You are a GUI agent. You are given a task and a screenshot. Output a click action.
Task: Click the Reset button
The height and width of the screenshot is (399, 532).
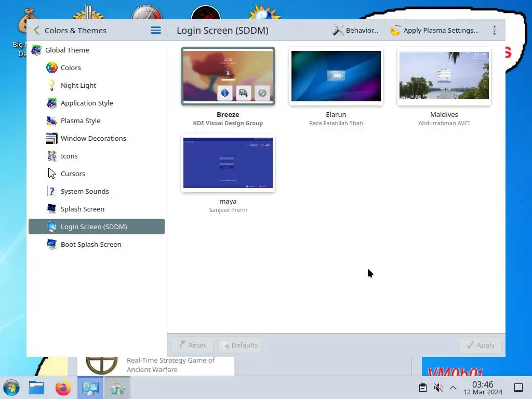(192, 345)
